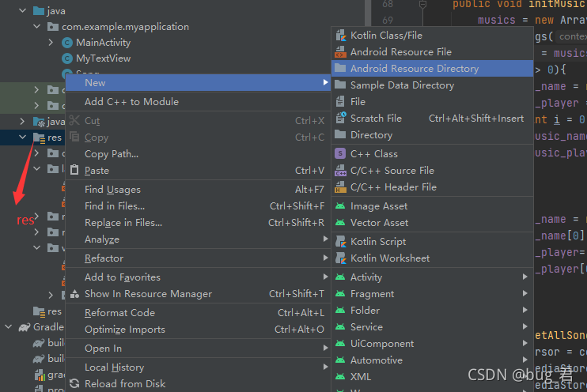Click the Scratch File icon
This screenshot has width=587, height=392.
[x=341, y=118]
